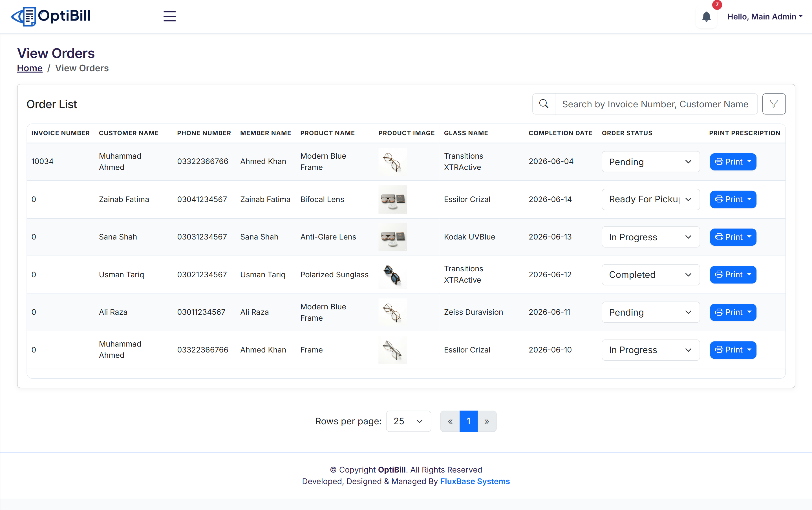Go to the next page arrow

[x=487, y=421]
